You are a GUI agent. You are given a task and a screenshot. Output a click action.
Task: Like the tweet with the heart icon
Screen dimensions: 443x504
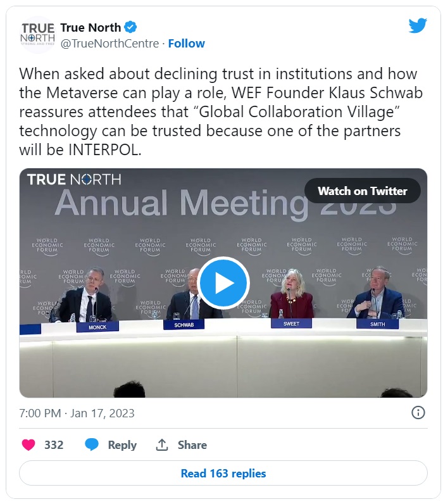coord(28,445)
